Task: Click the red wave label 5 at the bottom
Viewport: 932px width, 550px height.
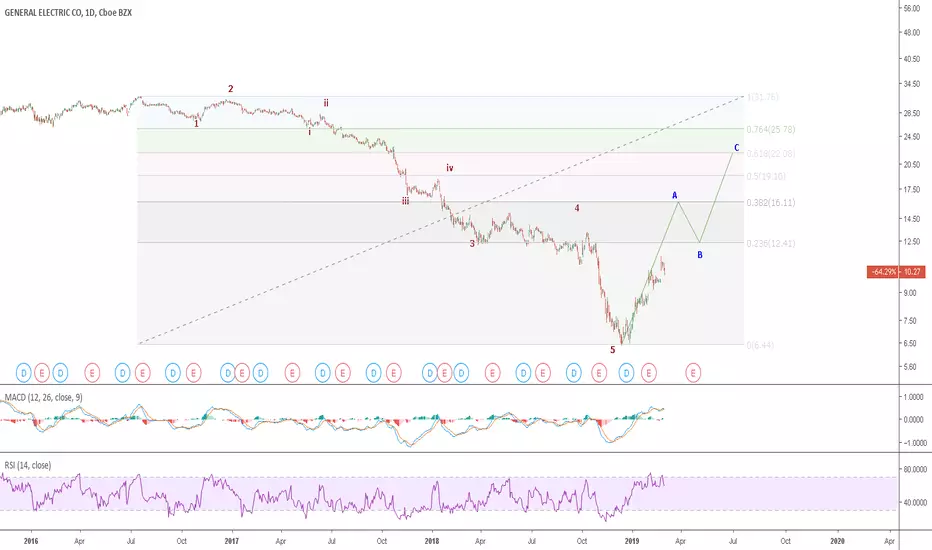Action: pos(613,350)
